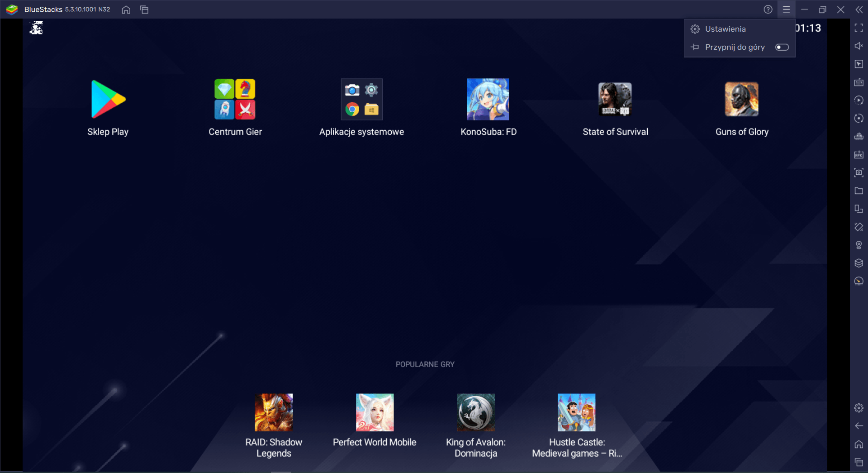Open RAID: Shadow Legends from popular games

(274, 412)
